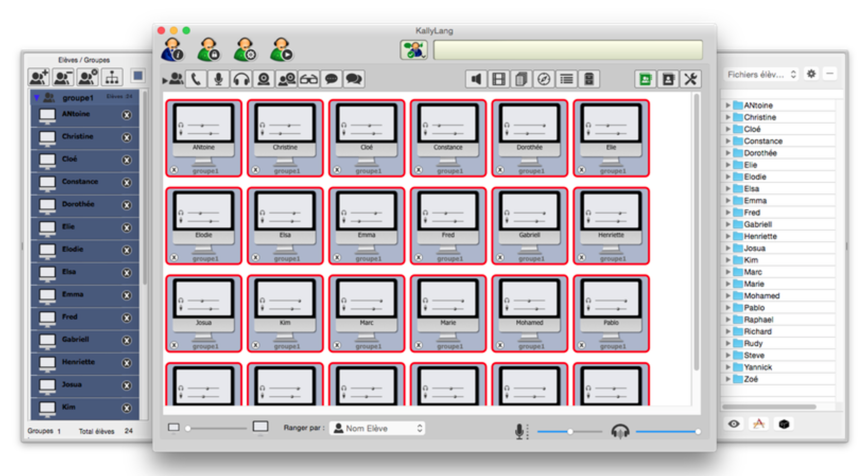
Task: Expand the Mohamed folder in files list
Action: [x=728, y=296]
